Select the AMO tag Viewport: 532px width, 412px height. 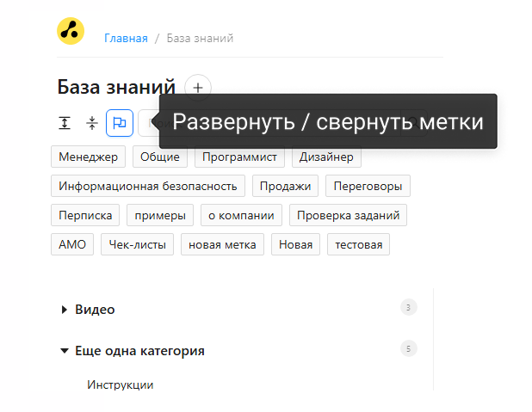[72, 244]
